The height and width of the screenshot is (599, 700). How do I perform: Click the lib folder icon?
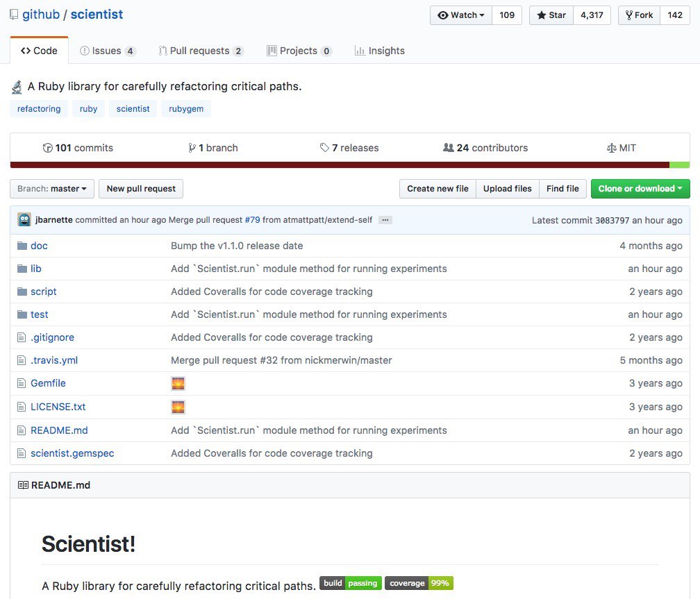pyautogui.click(x=22, y=269)
